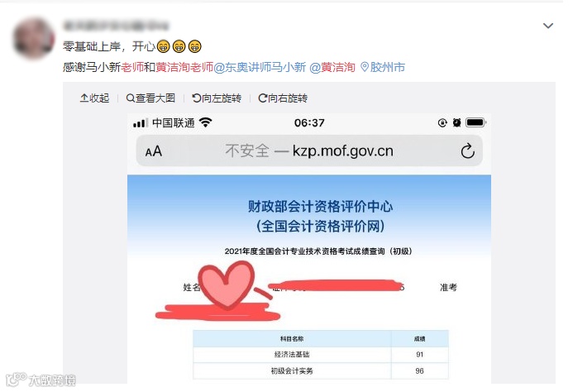This screenshot has height=392, width=573.
Task: Rotate the image right with 向右旋转
Action: pyautogui.click(x=283, y=98)
